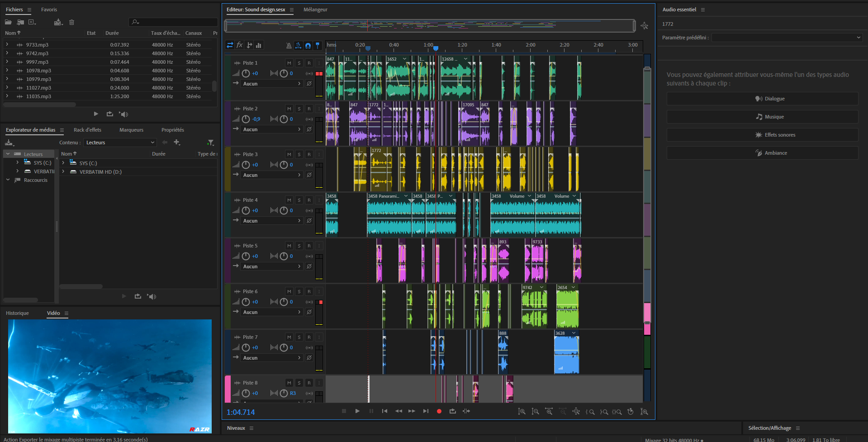The width and height of the screenshot is (868, 442).
Task: Switch to the Mélangeur tab
Action: pyautogui.click(x=315, y=10)
